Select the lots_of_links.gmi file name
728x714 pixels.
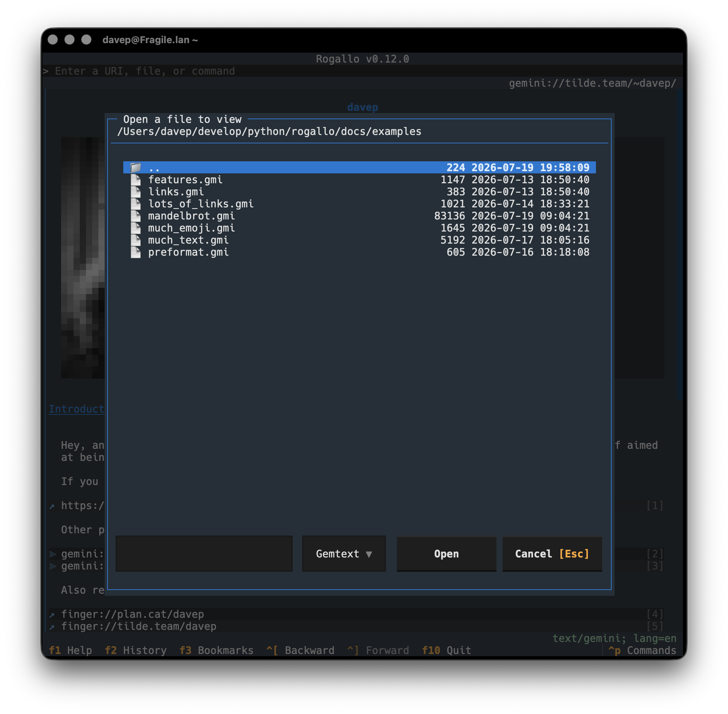tap(201, 204)
